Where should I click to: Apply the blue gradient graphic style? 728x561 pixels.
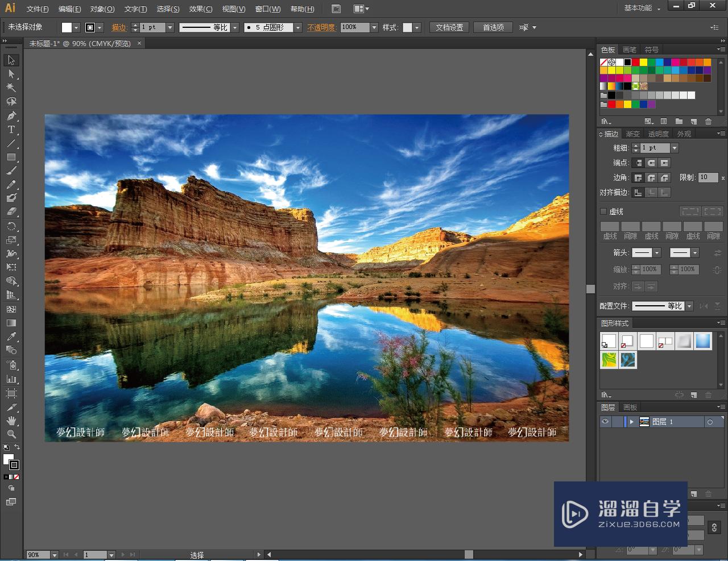(x=703, y=341)
